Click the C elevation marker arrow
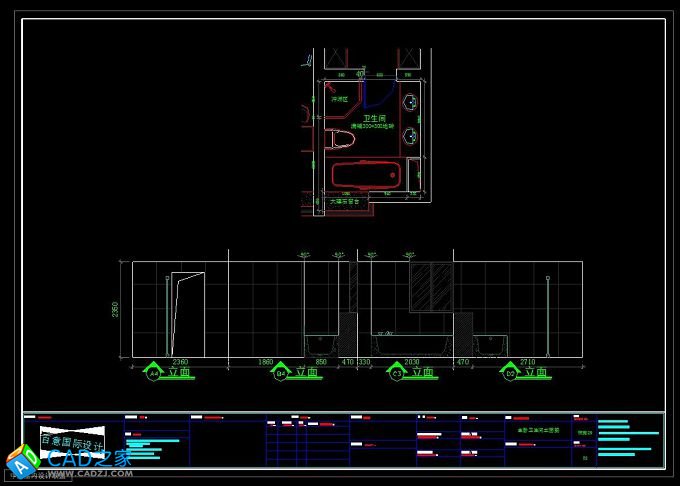The width and height of the screenshot is (680, 486). coord(397,372)
